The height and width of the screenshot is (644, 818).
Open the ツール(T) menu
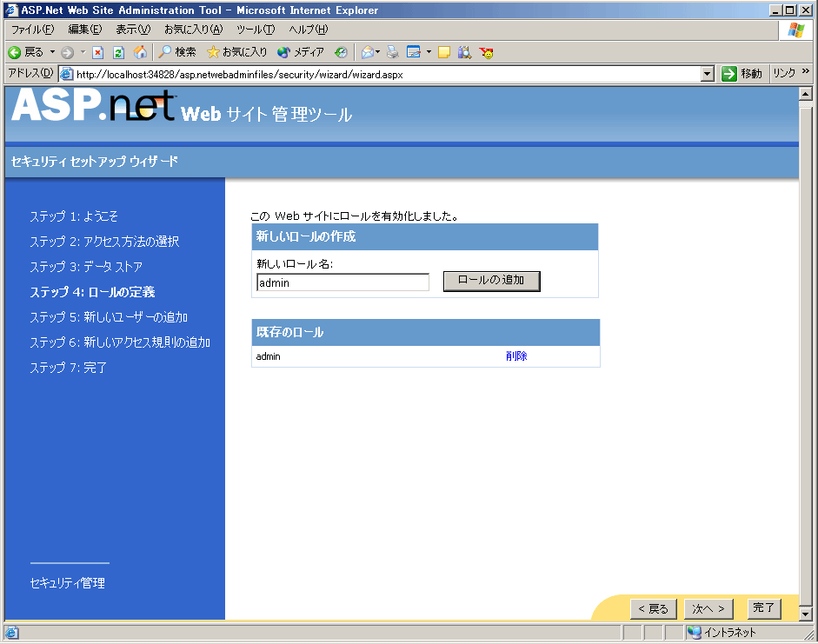click(x=256, y=30)
